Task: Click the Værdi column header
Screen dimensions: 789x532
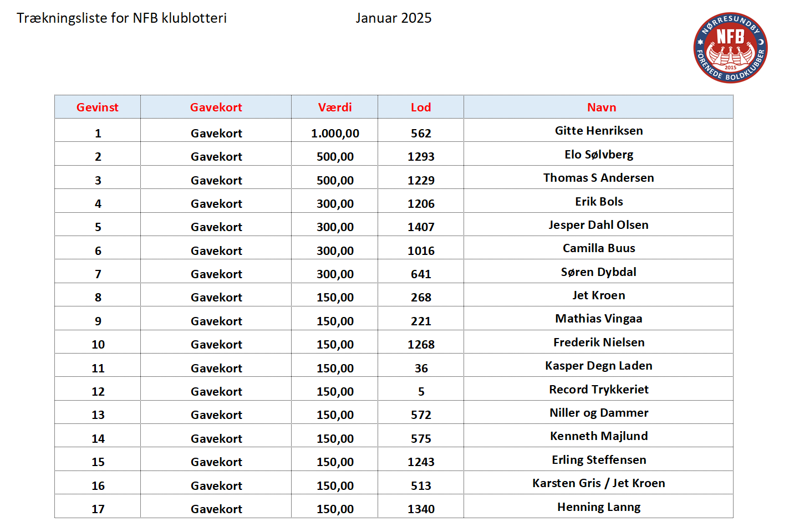Action: coord(335,108)
